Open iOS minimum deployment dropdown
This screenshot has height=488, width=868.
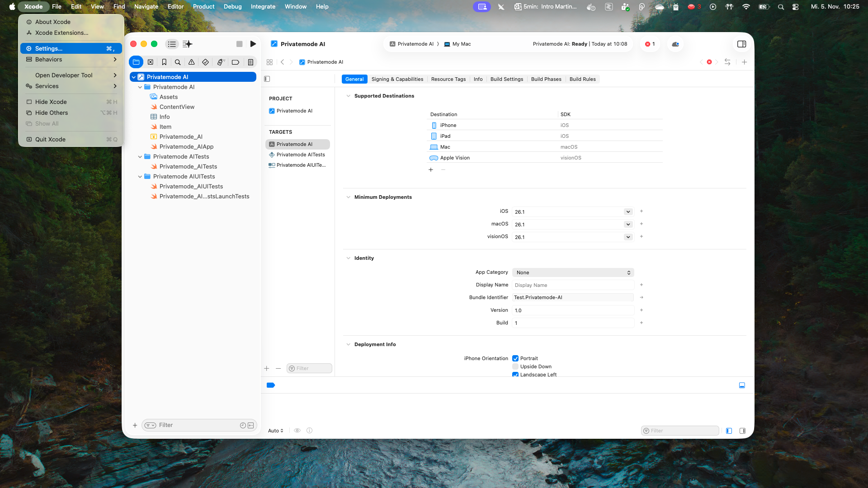pyautogui.click(x=628, y=211)
